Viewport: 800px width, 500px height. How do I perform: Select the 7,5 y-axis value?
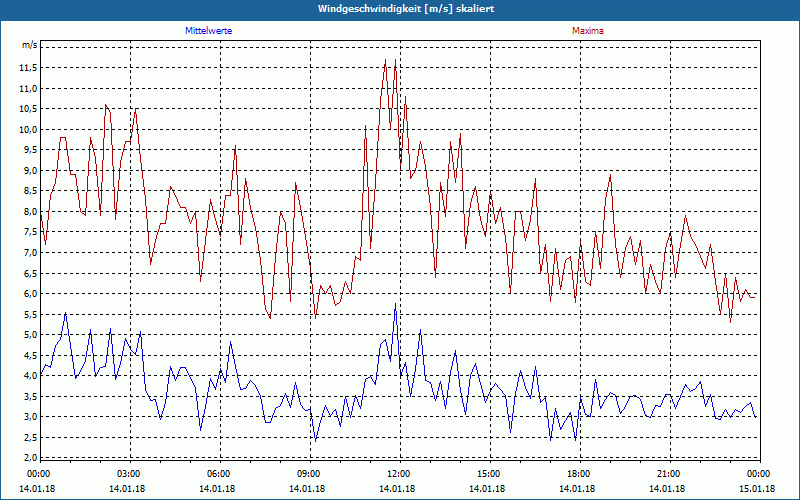point(31,232)
